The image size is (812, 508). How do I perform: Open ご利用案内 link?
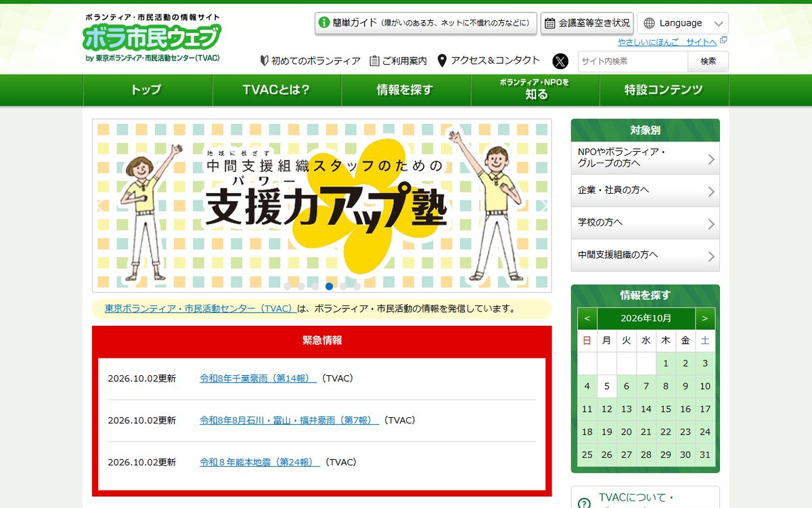[x=399, y=61]
